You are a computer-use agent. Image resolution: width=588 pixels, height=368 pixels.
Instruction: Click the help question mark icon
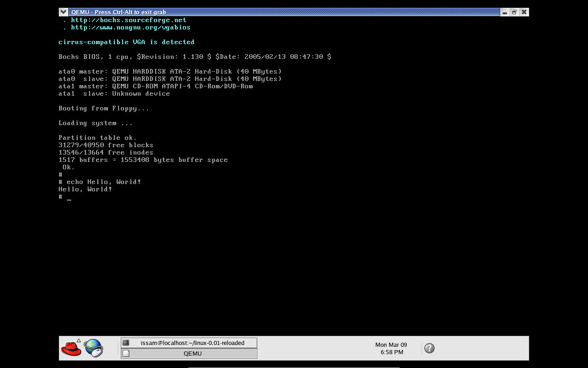coord(430,348)
